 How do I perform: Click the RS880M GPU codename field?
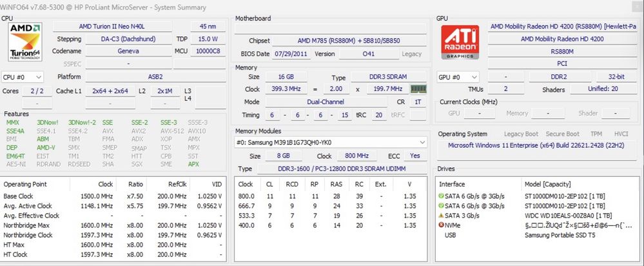tap(562, 52)
